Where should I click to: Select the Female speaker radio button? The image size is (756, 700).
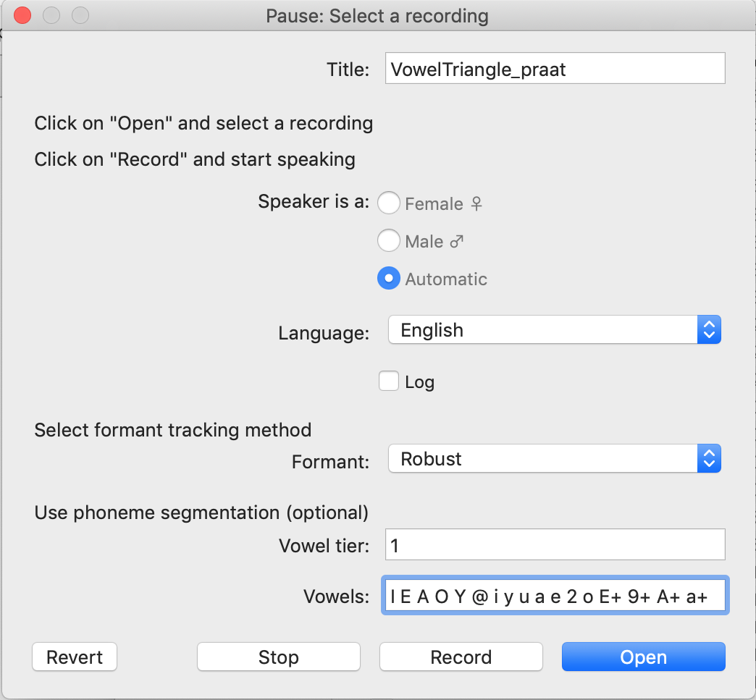tap(389, 203)
